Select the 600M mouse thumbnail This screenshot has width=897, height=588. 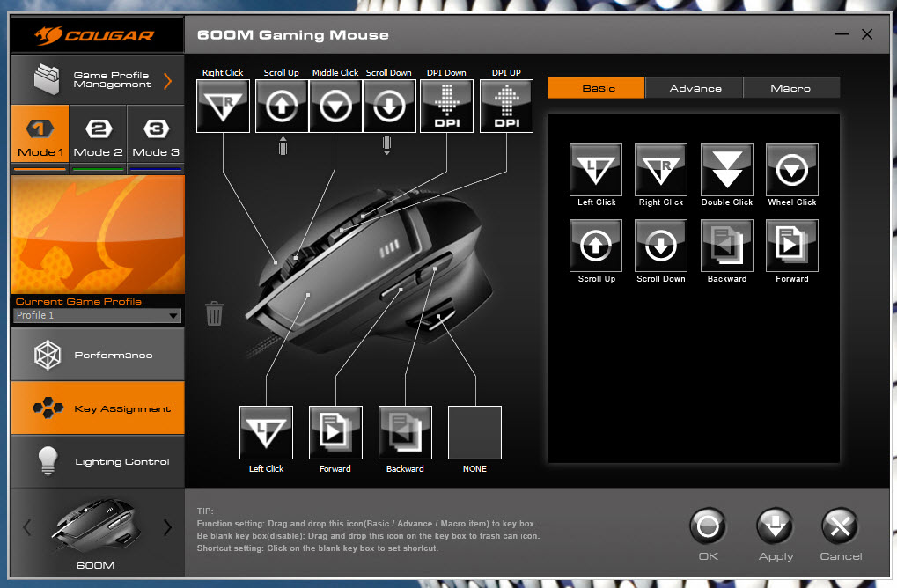click(x=96, y=526)
